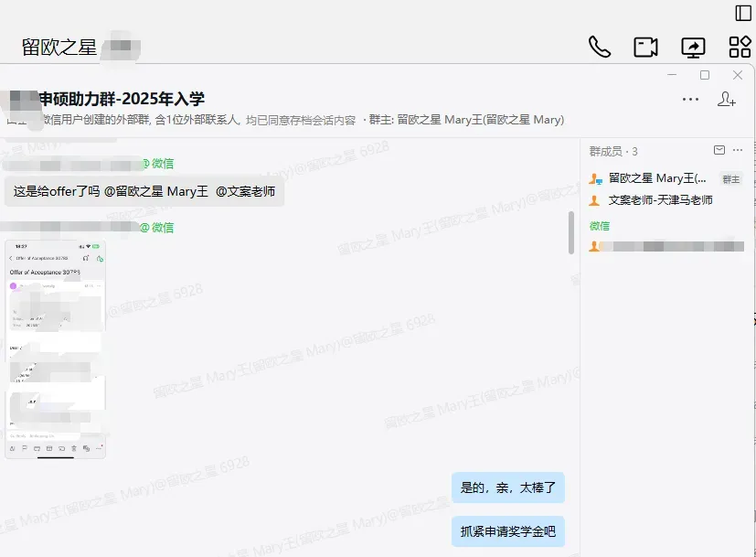Click the message 这是给offer了吗
Screen dimensions: 756x557
click(144, 191)
